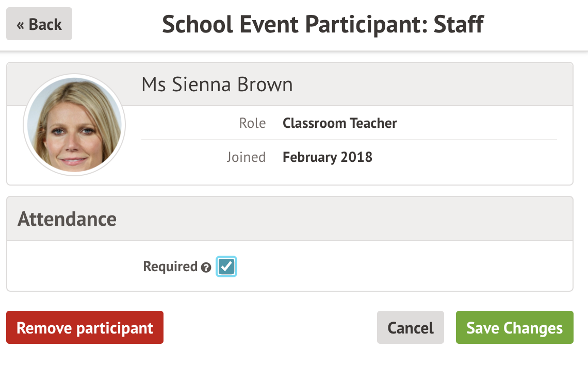Select the Classroom Teacher role value

pos(340,124)
